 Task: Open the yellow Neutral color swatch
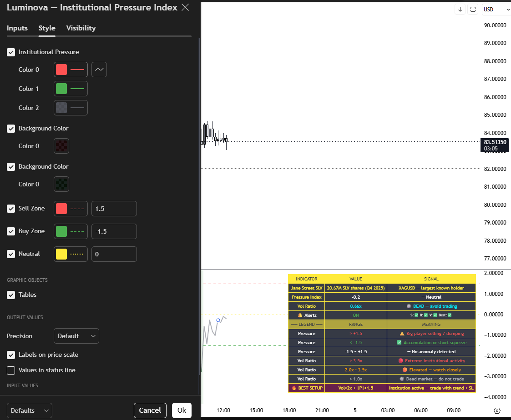pyautogui.click(x=61, y=254)
